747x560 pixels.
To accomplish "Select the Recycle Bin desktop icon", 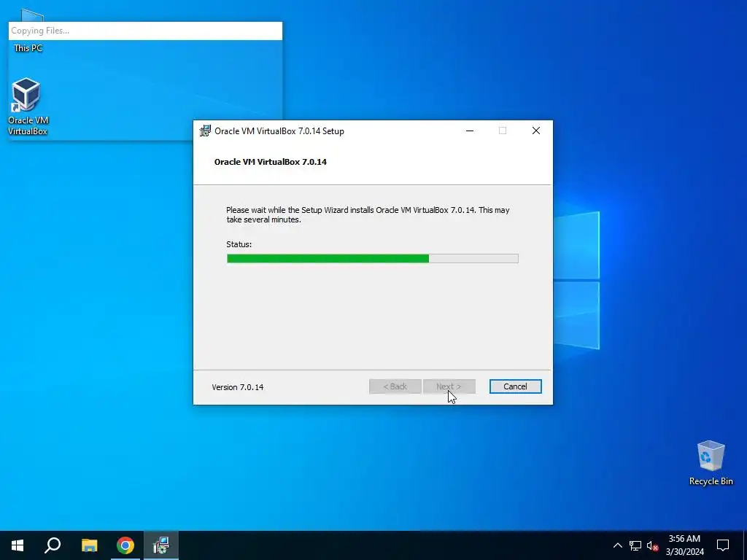I will (x=711, y=463).
